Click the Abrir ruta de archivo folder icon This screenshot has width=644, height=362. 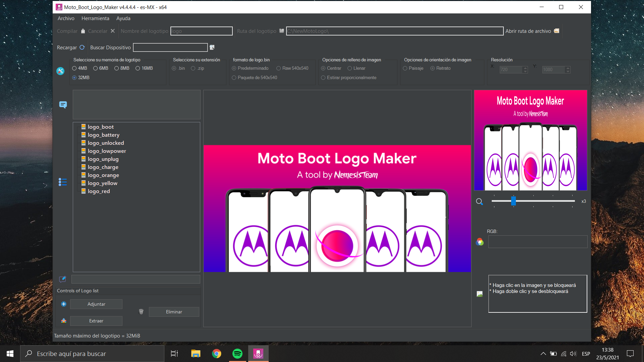tap(557, 31)
